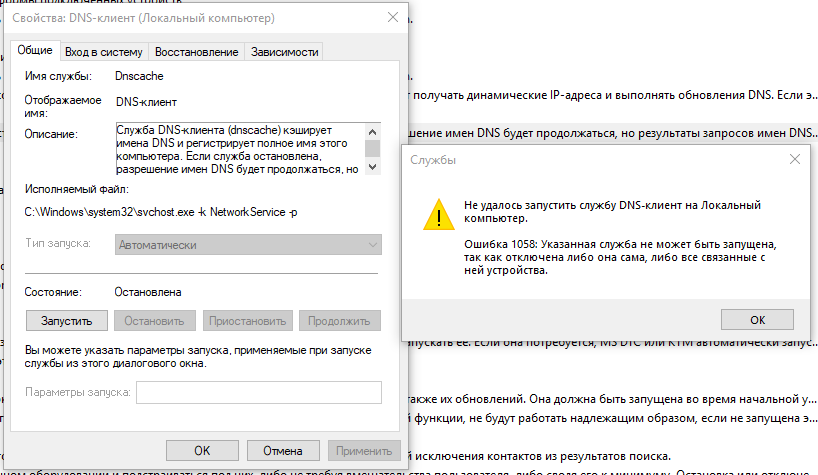Screen dimensions: 818x475
Task: Open the Тип запуска dropdown
Action: click(248, 245)
